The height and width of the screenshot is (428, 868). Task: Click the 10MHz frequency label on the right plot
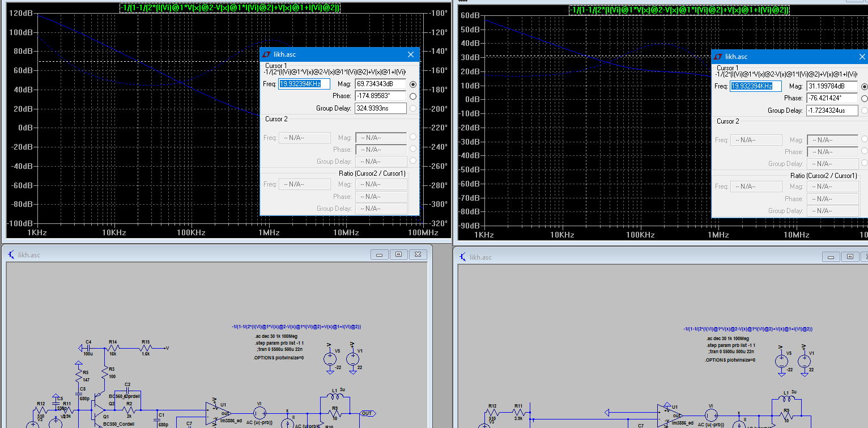pyautogui.click(x=797, y=235)
